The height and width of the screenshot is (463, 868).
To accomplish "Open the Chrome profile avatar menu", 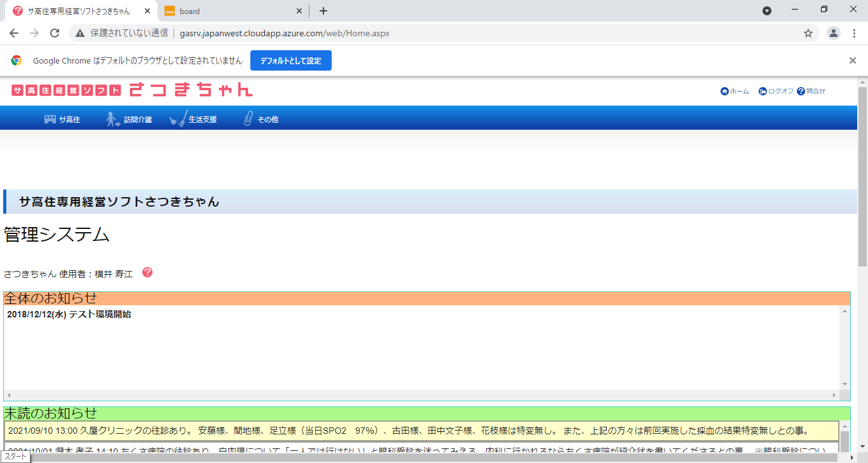I will coord(833,33).
